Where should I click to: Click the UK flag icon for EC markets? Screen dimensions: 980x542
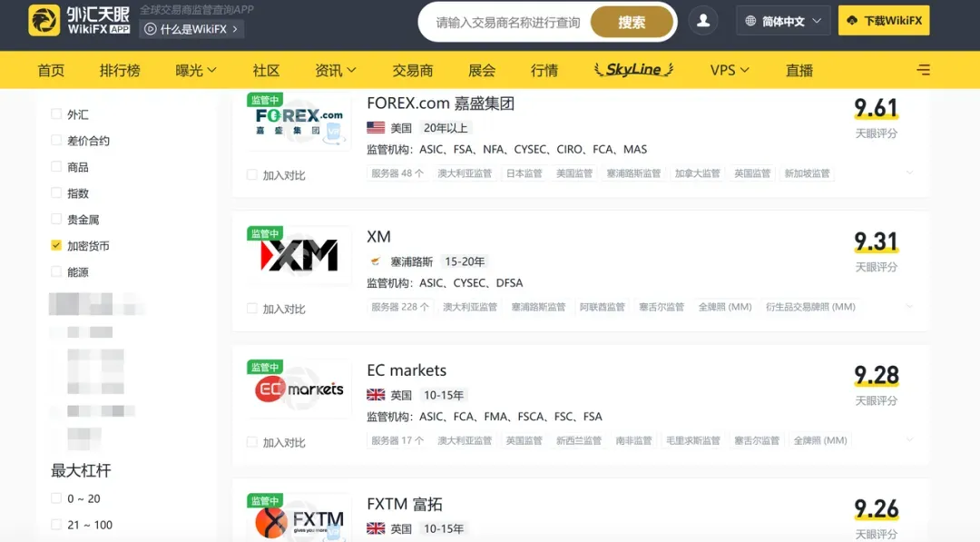tap(376, 395)
